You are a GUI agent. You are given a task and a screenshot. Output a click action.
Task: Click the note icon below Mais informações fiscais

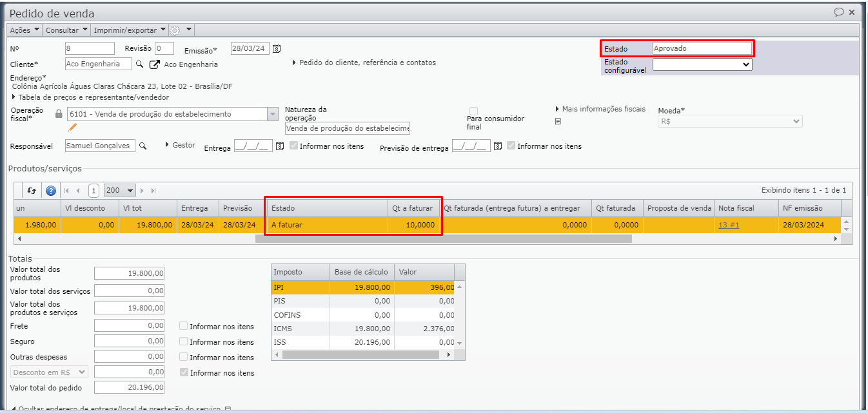(558, 121)
